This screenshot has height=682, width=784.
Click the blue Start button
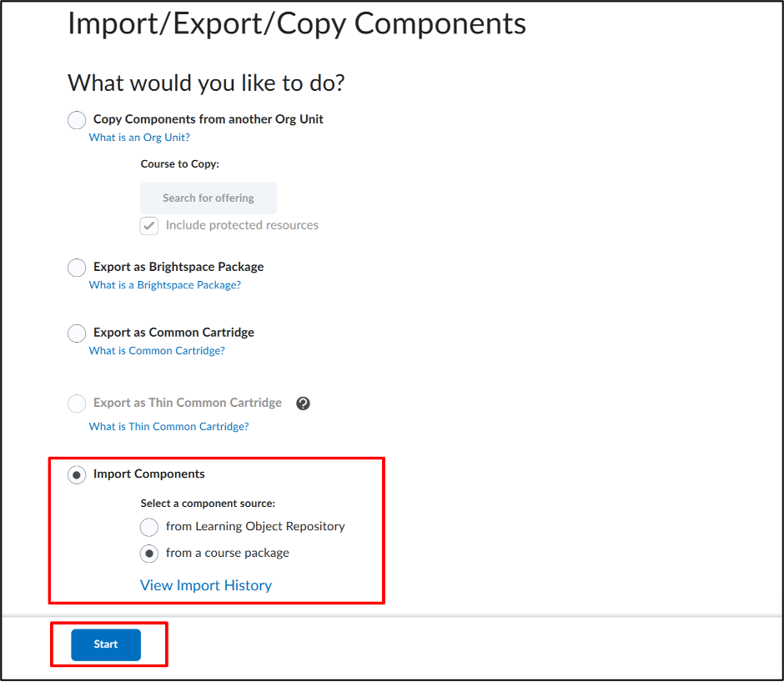pyautogui.click(x=106, y=645)
